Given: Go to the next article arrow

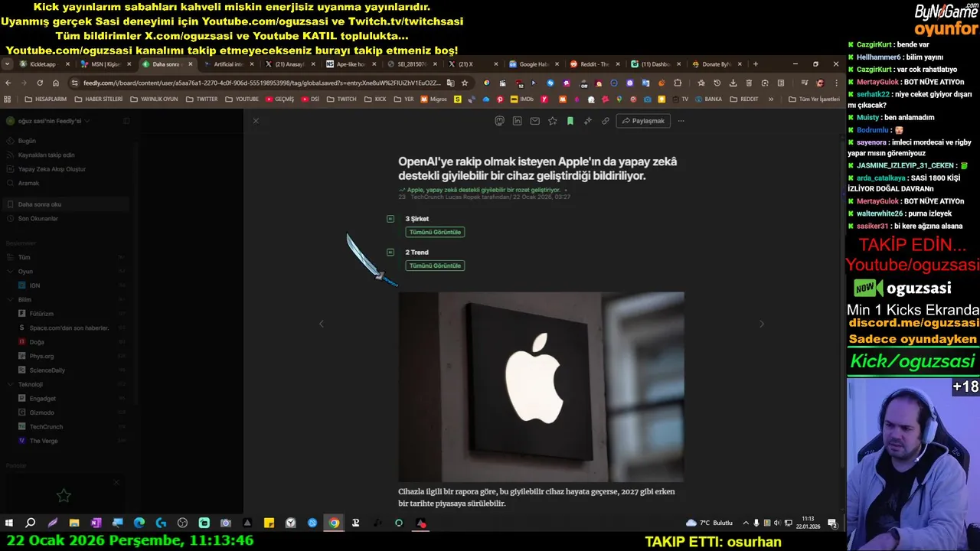Looking at the screenshot, I should [x=762, y=324].
